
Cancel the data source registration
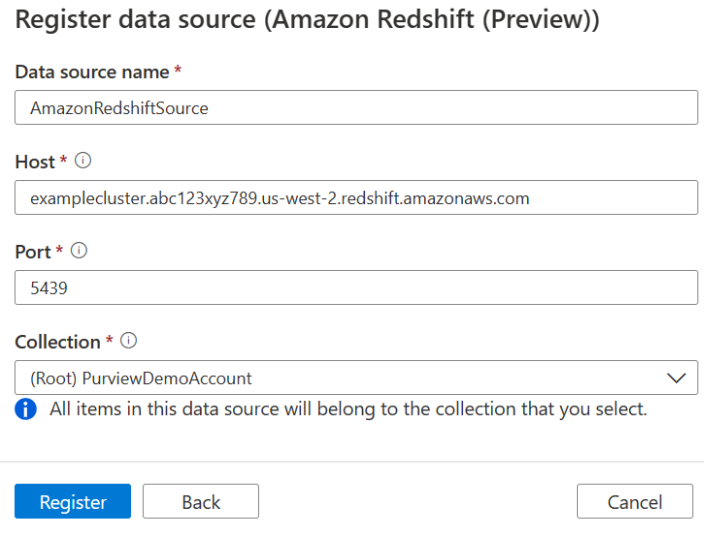point(635,502)
